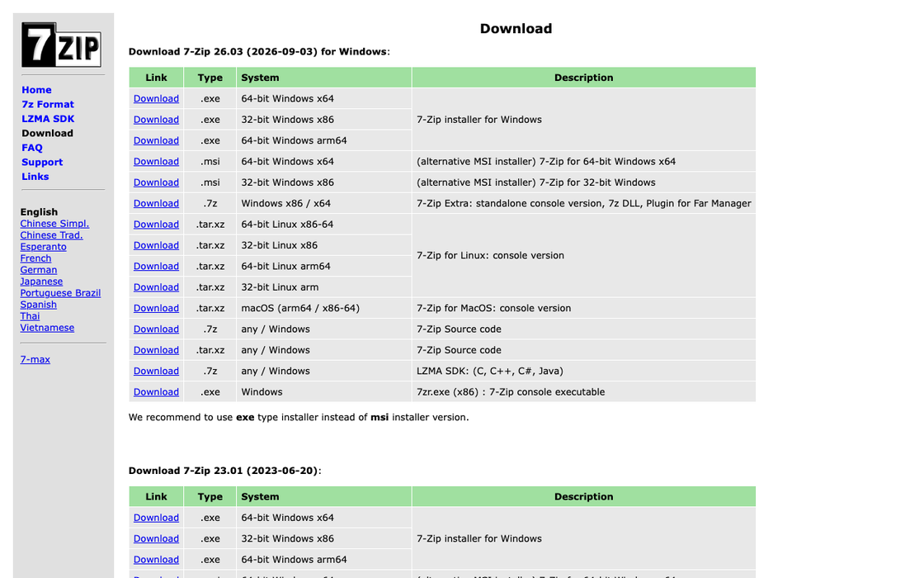This screenshot has width=924, height=578.
Task: Download .tar.xz for macOS (arm64 / x86-64)
Action: pyautogui.click(x=156, y=308)
